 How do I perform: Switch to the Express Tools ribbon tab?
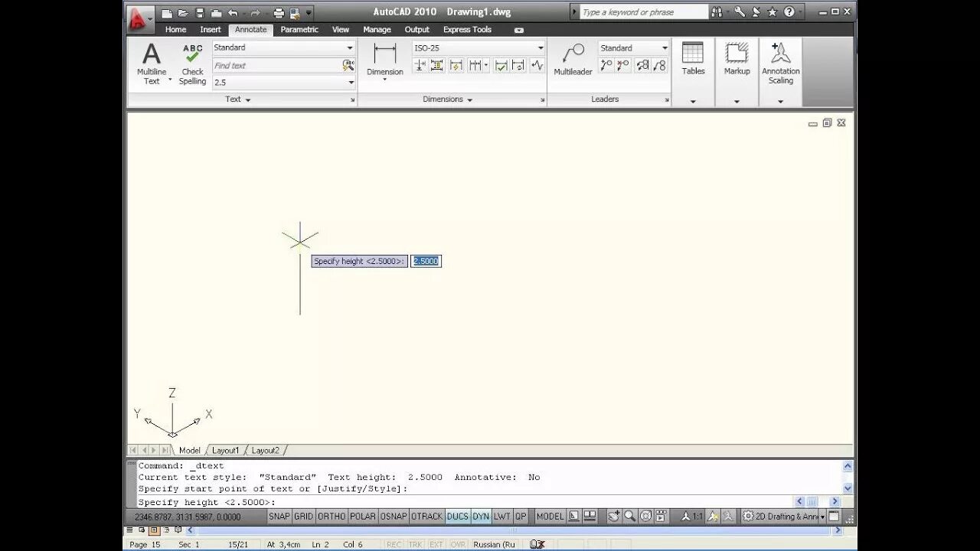tap(467, 30)
